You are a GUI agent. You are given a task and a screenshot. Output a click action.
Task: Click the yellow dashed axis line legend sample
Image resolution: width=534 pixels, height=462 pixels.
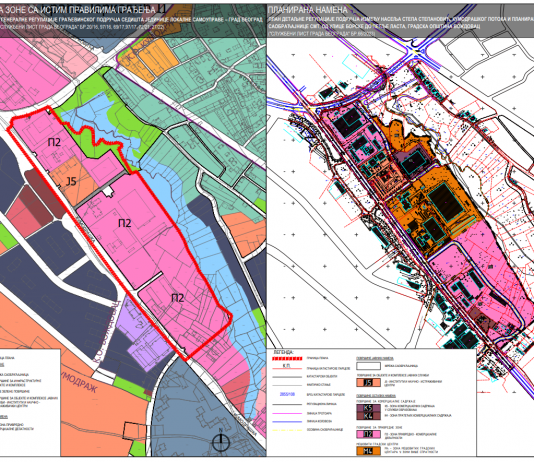287,430
